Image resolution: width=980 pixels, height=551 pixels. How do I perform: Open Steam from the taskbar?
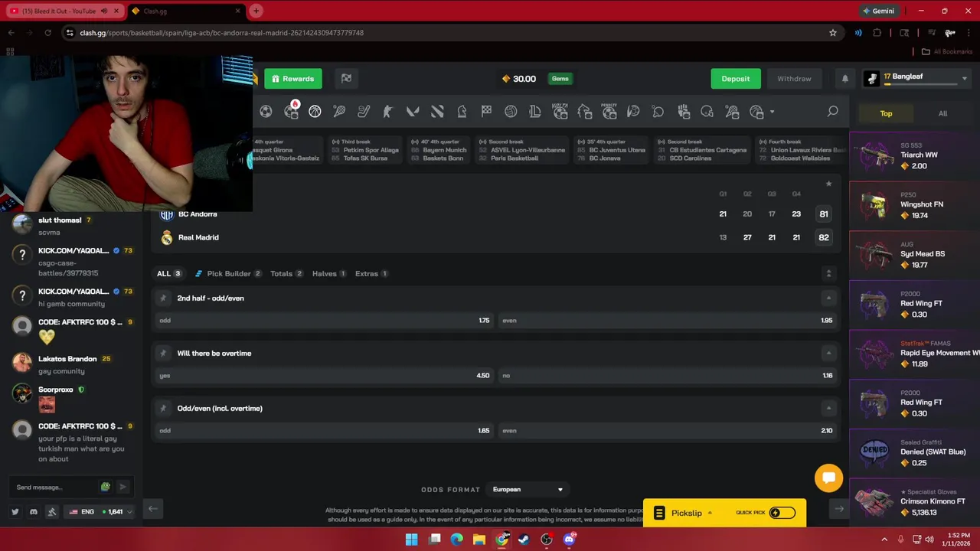tap(524, 540)
